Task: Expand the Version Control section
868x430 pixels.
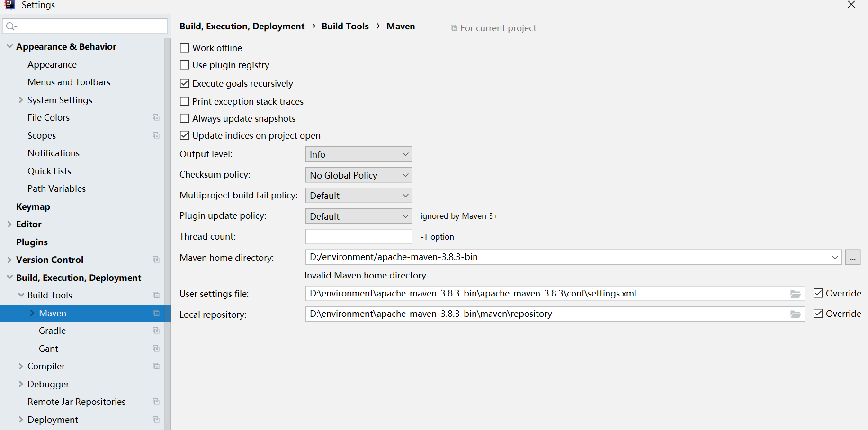Action: tap(9, 260)
